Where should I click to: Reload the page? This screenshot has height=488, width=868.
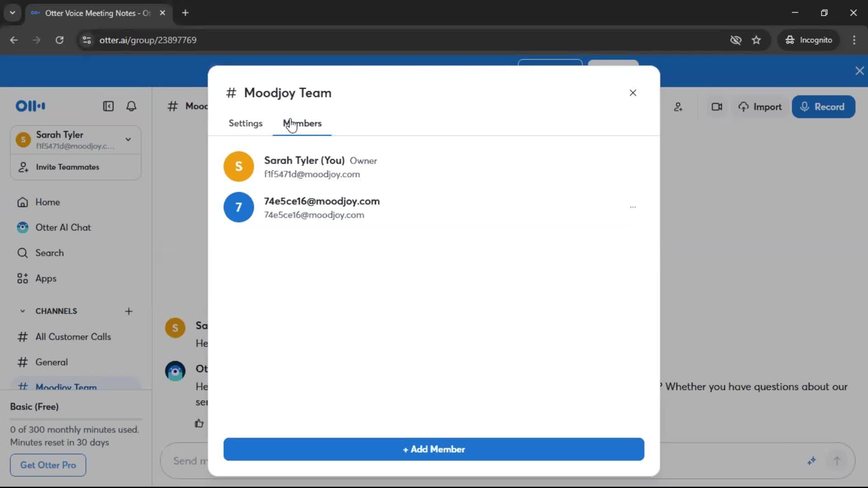click(59, 40)
